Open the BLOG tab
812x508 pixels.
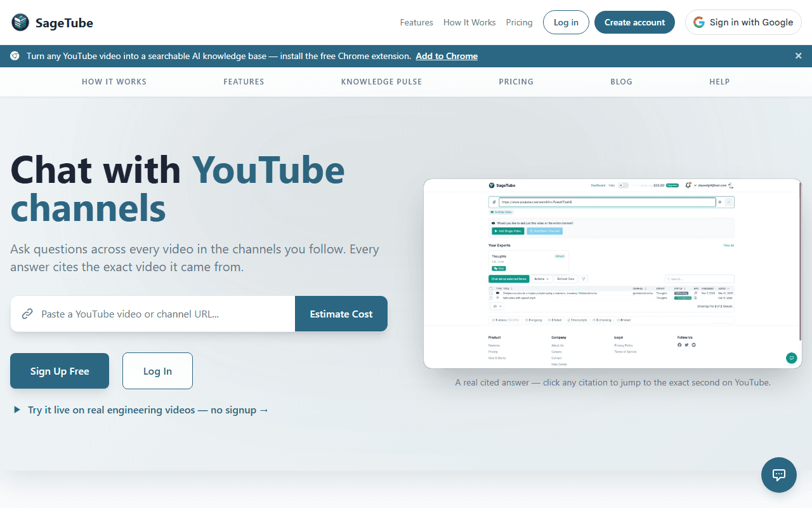621,82
